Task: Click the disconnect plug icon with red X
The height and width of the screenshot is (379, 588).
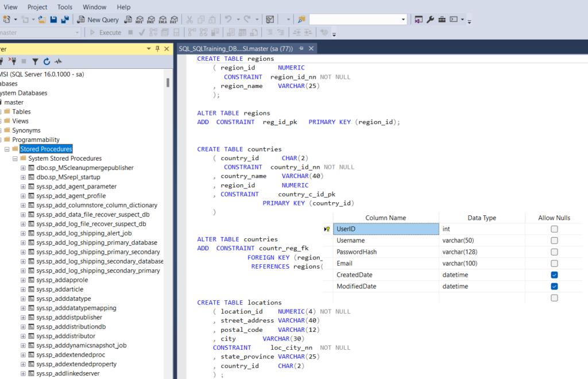Action: pyautogui.click(x=13, y=61)
